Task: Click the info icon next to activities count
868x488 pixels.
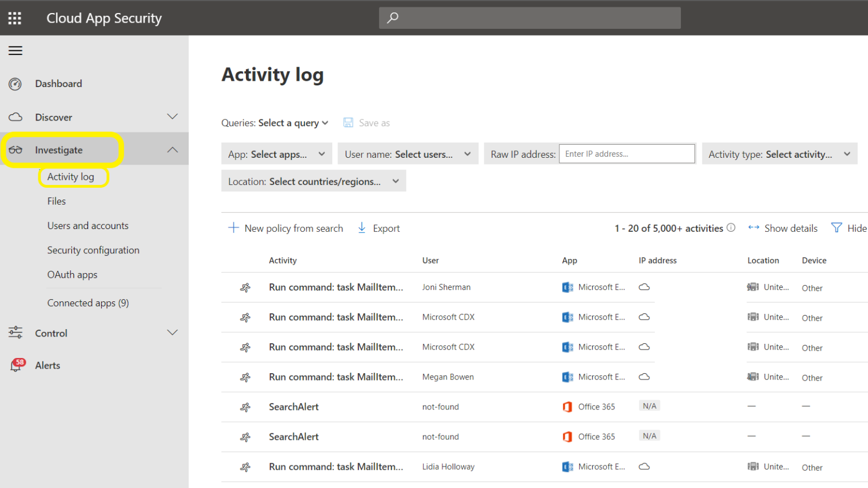Action: coord(731,227)
